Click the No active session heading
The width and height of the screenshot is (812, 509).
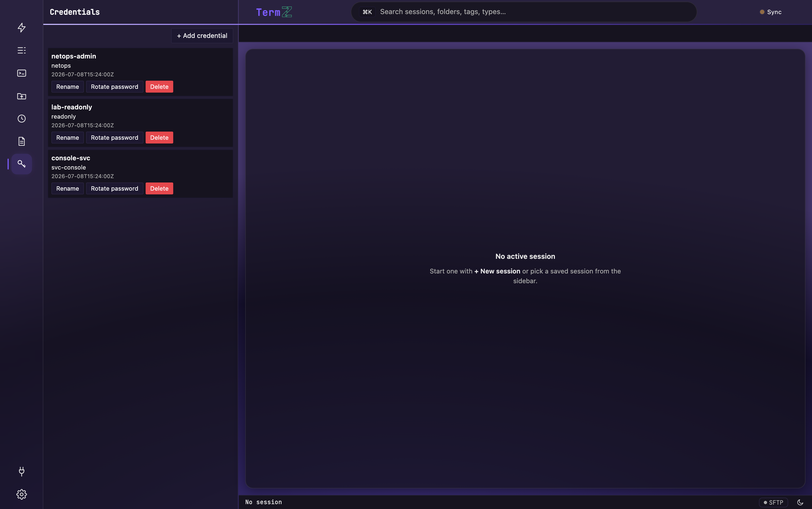tap(525, 256)
